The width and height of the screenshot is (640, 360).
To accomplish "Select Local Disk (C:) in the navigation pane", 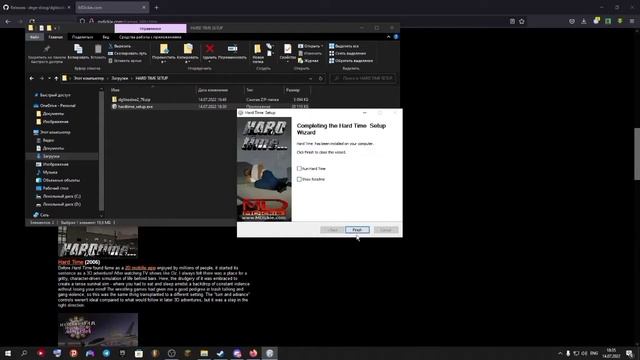I will [x=62, y=196].
